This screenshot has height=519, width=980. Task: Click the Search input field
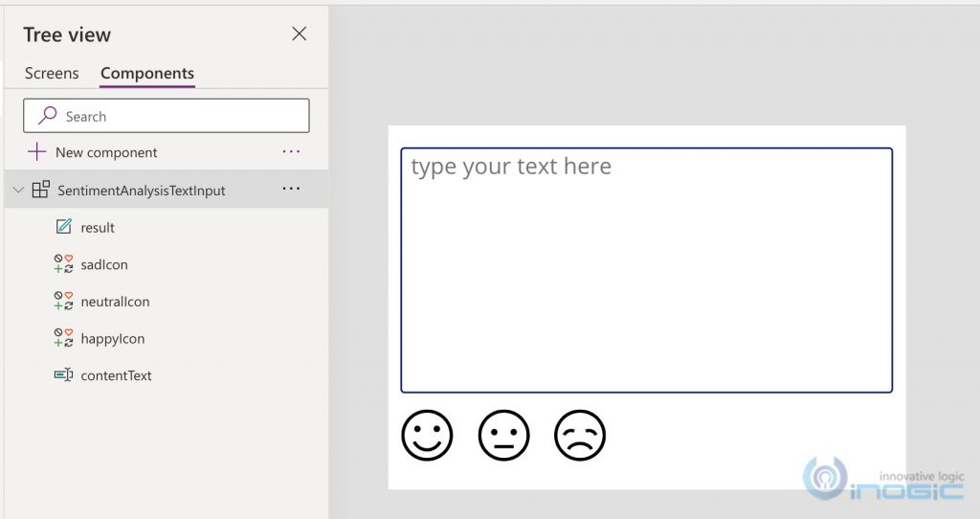(x=167, y=116)
